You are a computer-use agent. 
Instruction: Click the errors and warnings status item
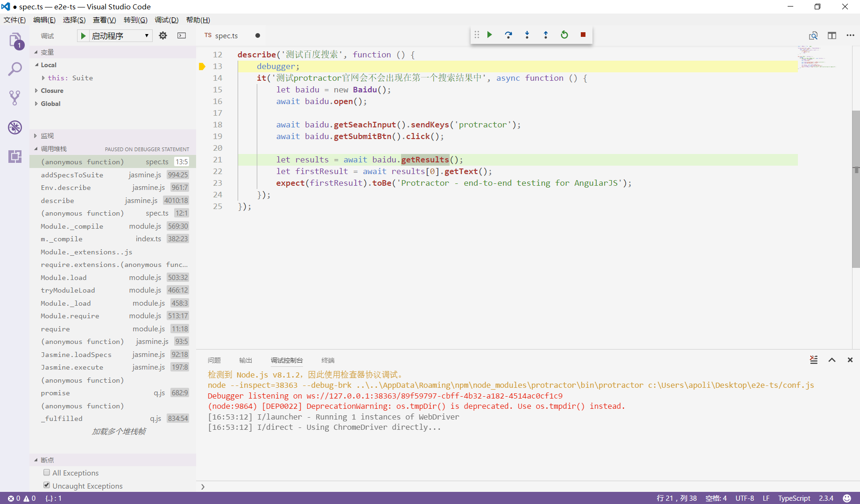(21, 498)
